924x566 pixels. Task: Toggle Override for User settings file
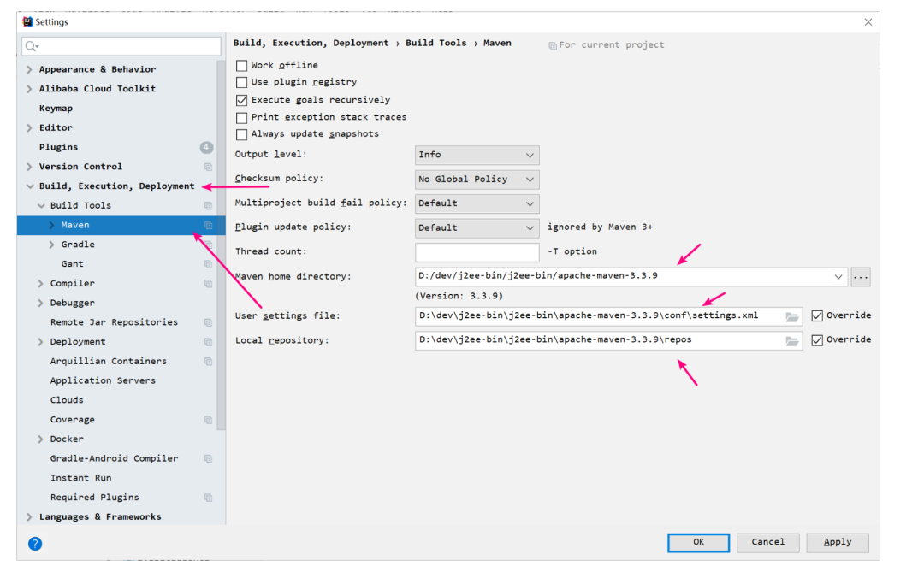[817, 315]
